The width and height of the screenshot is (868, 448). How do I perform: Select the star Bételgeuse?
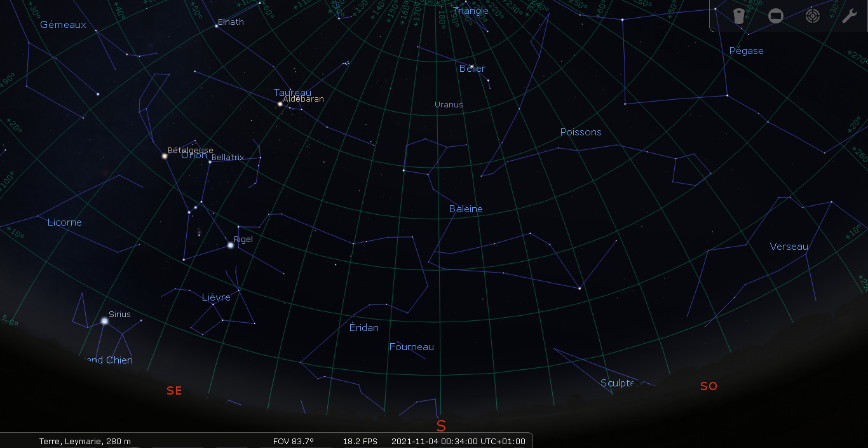click(x=165, y=156)
